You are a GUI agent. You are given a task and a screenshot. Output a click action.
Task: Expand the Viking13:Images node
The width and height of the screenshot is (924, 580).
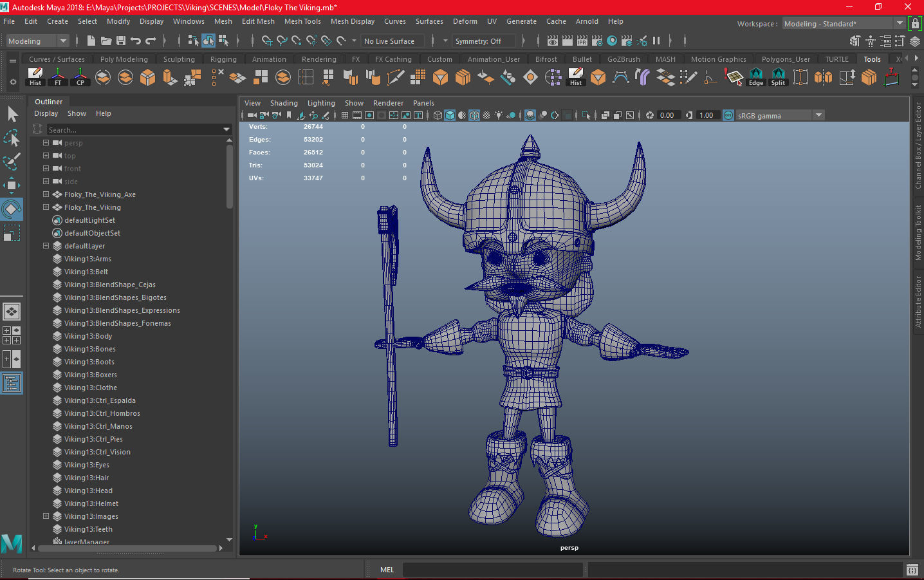pos(46,516)
